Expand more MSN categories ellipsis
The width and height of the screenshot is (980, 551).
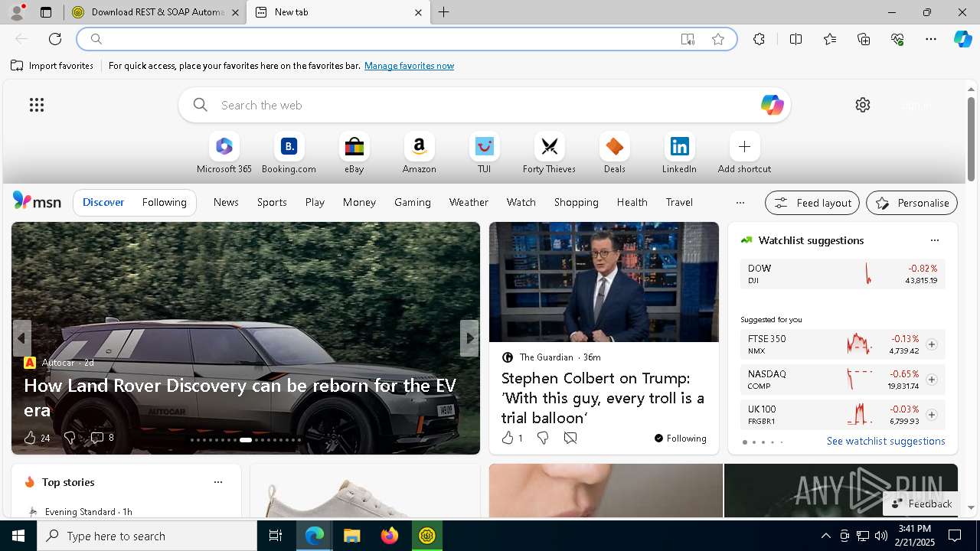(740, 203)
